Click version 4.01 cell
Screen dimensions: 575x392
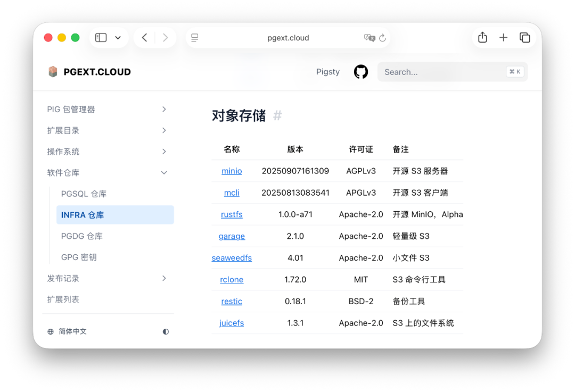tap(295, 258)
